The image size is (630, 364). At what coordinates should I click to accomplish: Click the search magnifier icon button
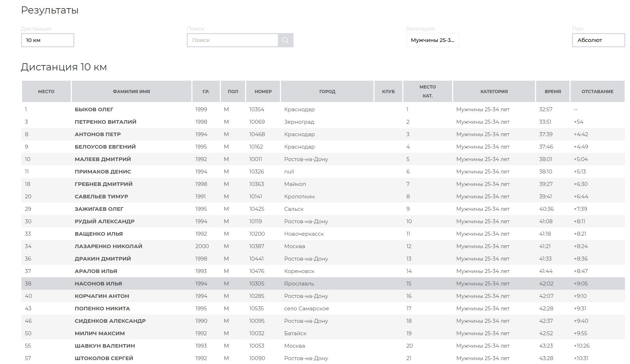tap(285, 40)
